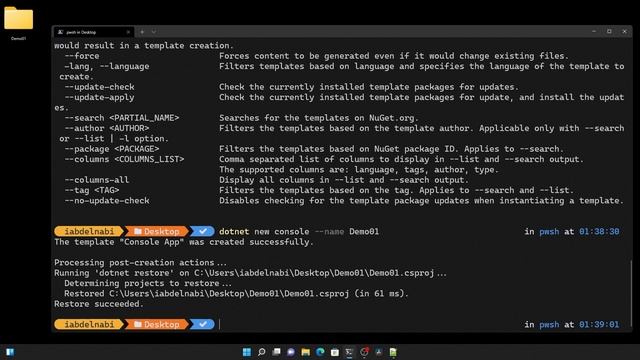Screen dimensions: 640x360
Task: Click the '--author <AUTHOR>' option text
Action: tap(107, 128)
